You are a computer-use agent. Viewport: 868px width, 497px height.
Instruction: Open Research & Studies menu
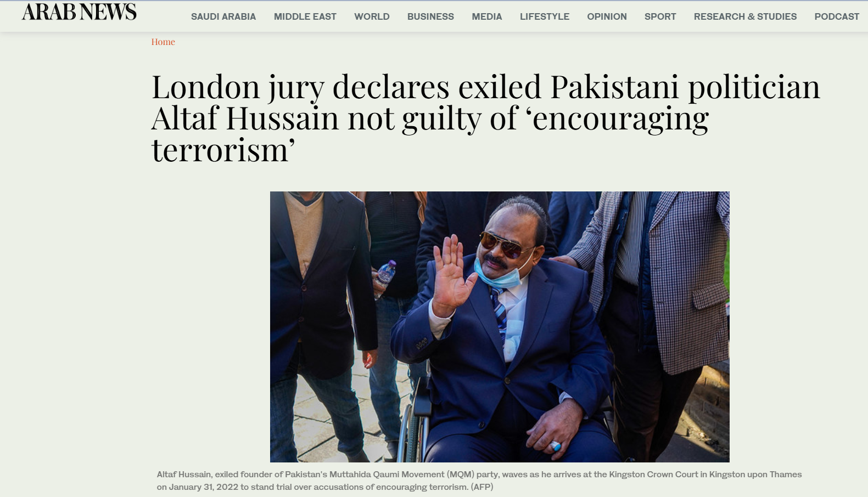745,16
